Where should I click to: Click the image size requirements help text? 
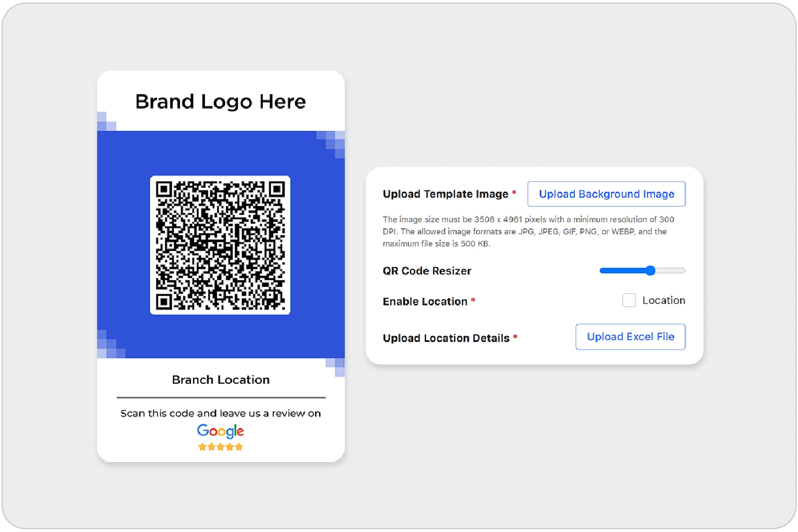click(x=528, y=231)
